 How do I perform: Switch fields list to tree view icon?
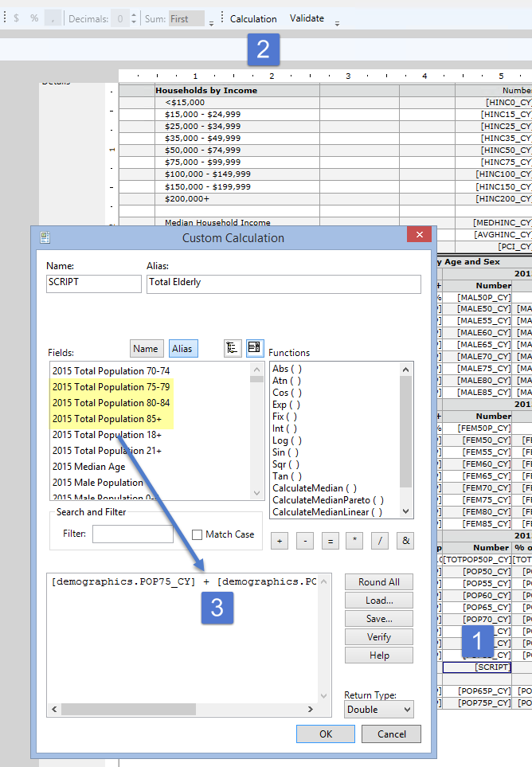[x=232, y=348]
